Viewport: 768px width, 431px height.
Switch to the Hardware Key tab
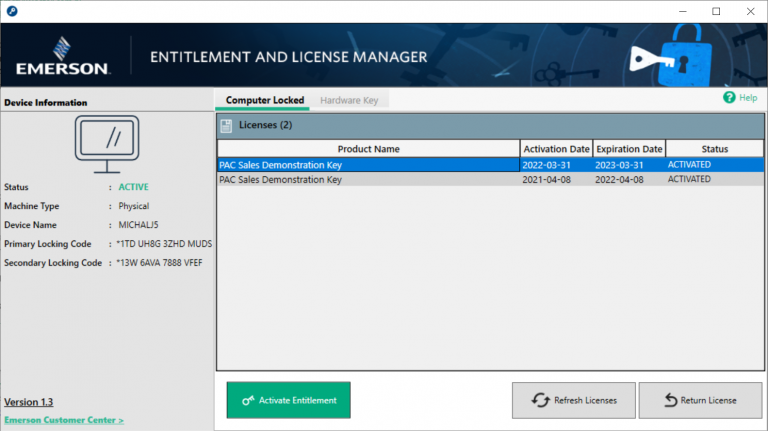348,100
